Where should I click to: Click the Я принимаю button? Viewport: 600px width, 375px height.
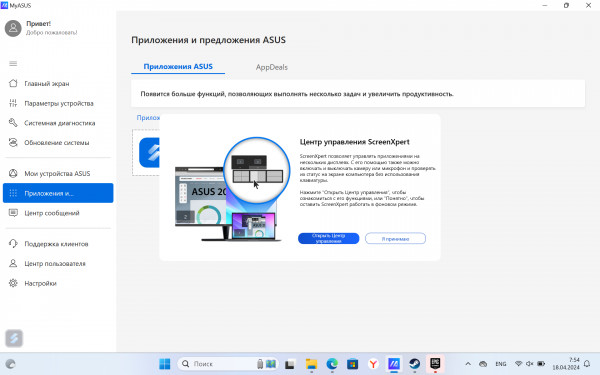point(395,238)
